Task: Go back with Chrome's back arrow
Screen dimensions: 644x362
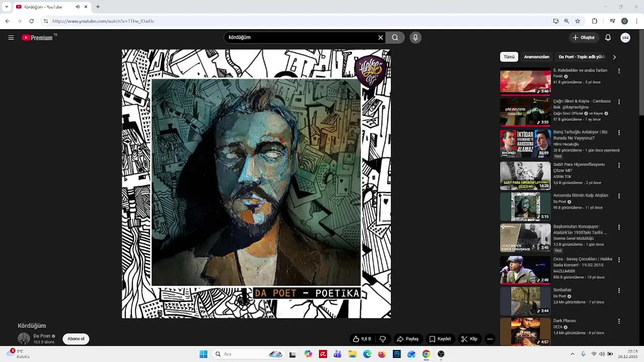Action: [x=7, y=21]
